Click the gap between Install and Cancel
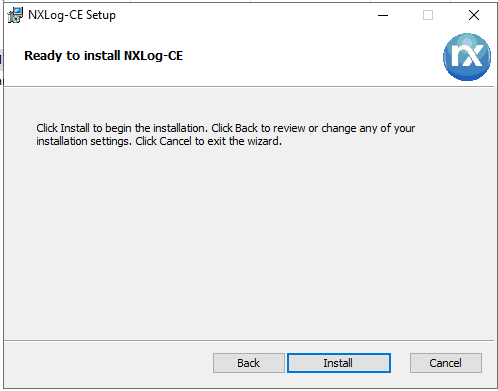 pos(400,363)
